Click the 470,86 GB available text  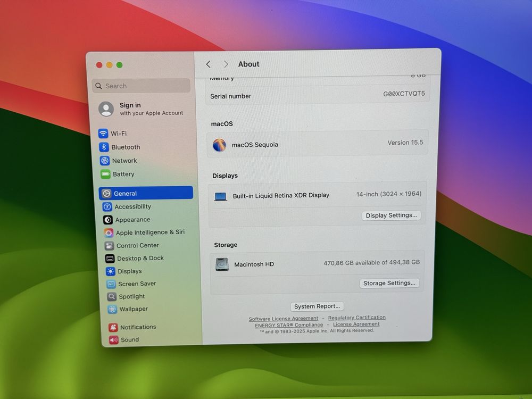click(x=371, y=263)
